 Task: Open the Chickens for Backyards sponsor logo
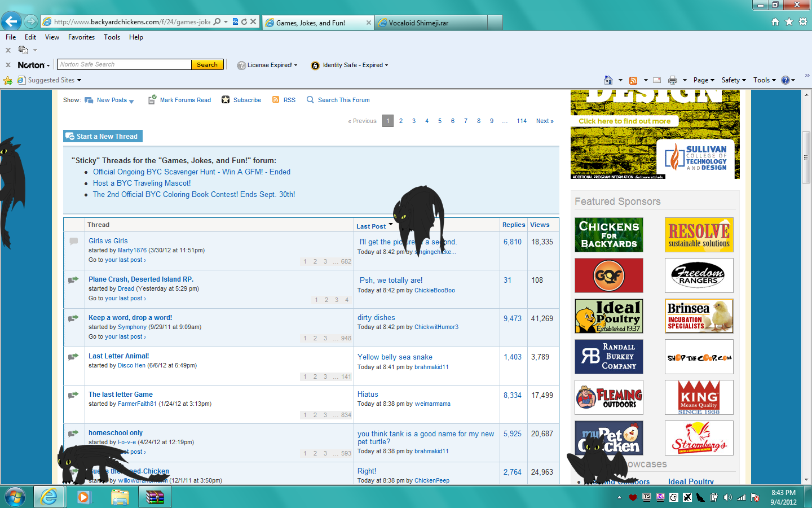(608, 235)
